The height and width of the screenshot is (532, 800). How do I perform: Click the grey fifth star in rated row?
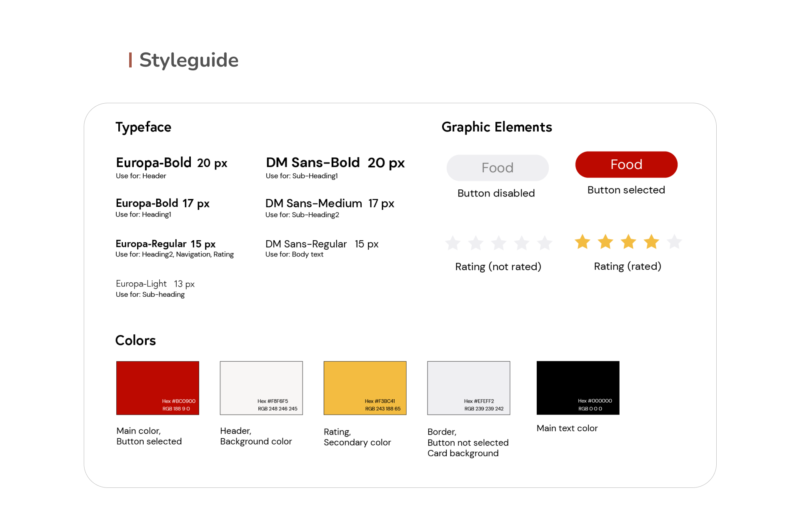pos(674,242)
